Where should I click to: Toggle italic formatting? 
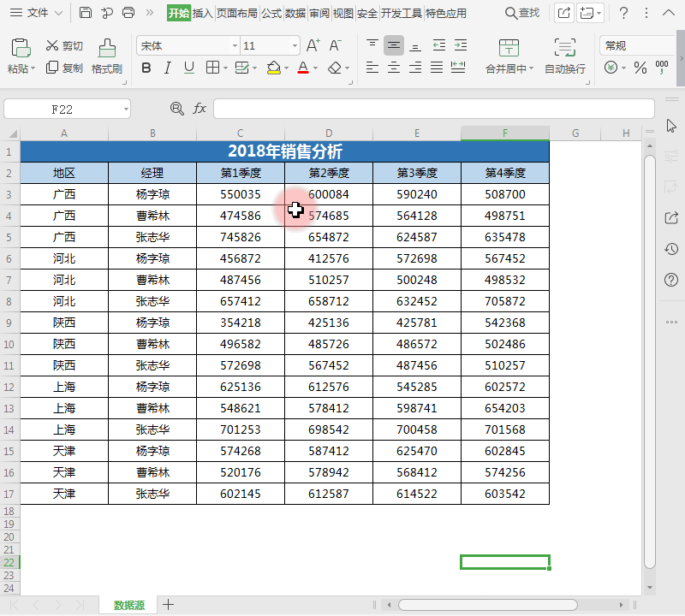point(167,66)
